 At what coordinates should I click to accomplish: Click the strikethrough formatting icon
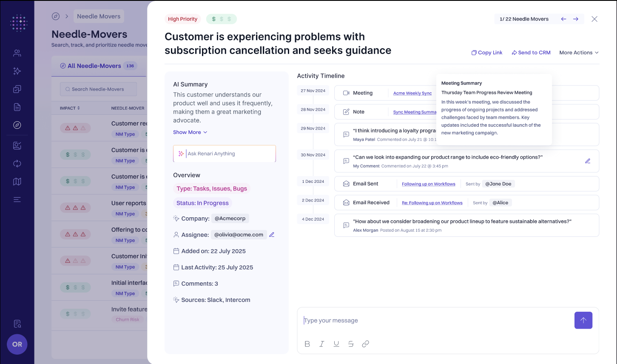(351, 344)
